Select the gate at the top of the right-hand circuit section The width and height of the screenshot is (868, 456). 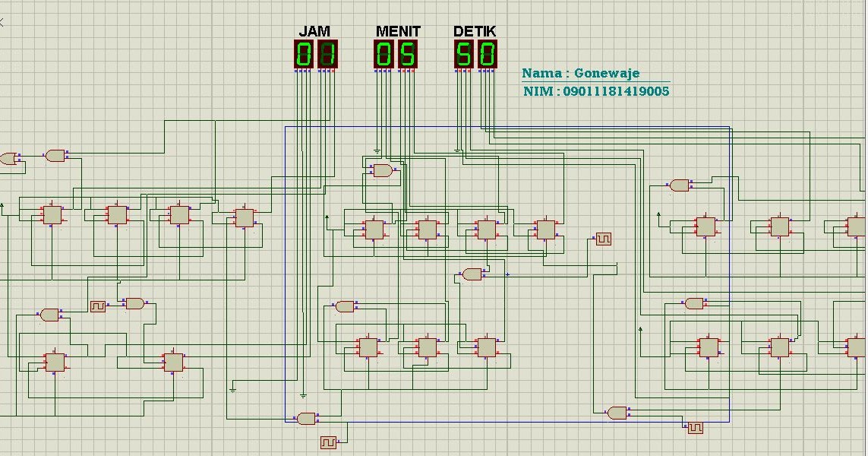[679, 185]
